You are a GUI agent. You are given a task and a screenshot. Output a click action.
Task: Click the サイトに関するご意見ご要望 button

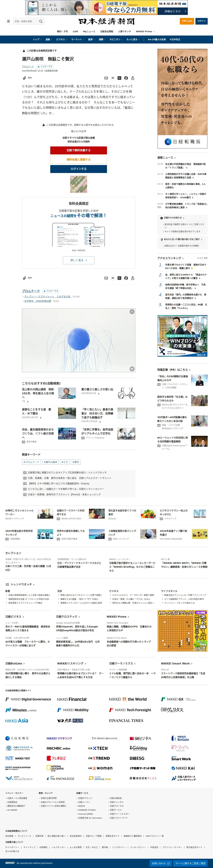(x=190, y=863)
